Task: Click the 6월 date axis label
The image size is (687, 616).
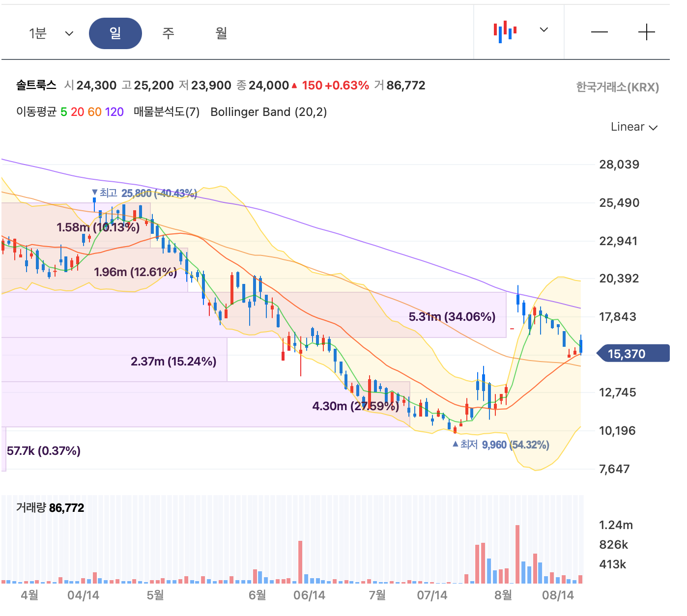Action: point(258,595)
